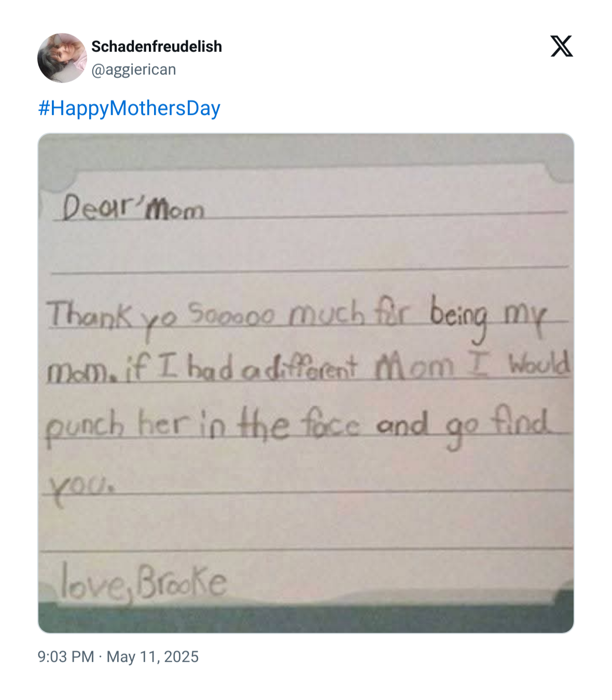Open the #HappyMothersDay hashtag

coord(129,108)
